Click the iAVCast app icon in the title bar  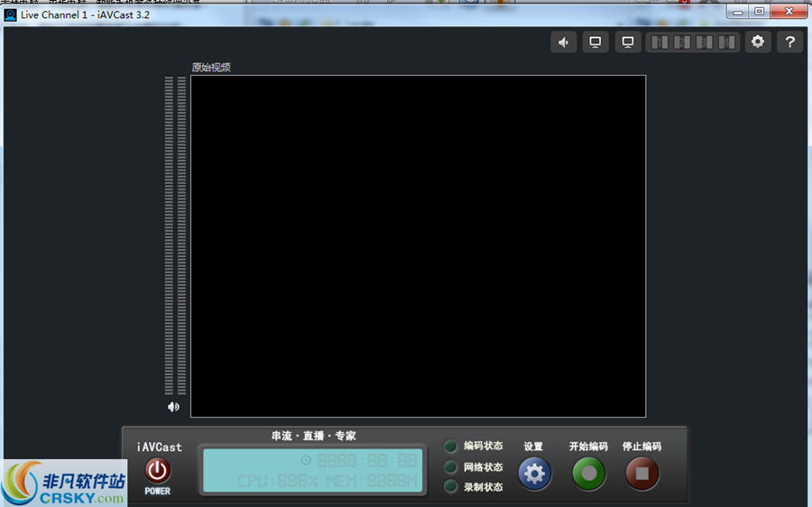tap(10, 14)
